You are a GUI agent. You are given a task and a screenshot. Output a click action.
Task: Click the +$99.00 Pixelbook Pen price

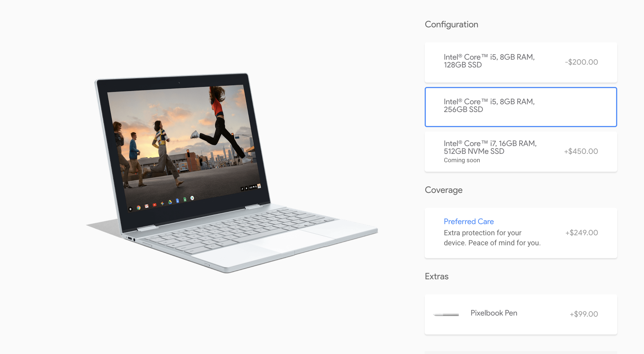(x=584, y=314)
